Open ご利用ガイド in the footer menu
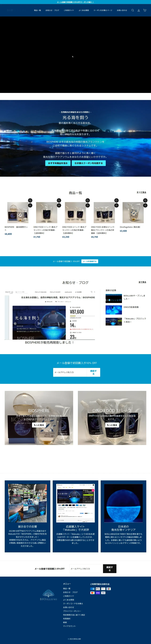Screen dimensions: 151x644 [68, 596]
